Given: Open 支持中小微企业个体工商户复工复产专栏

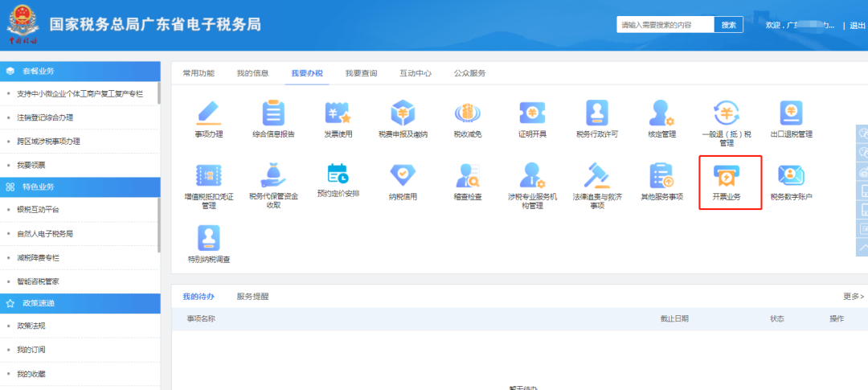Looking at the screenshot, I should click(x=80, y=93).
